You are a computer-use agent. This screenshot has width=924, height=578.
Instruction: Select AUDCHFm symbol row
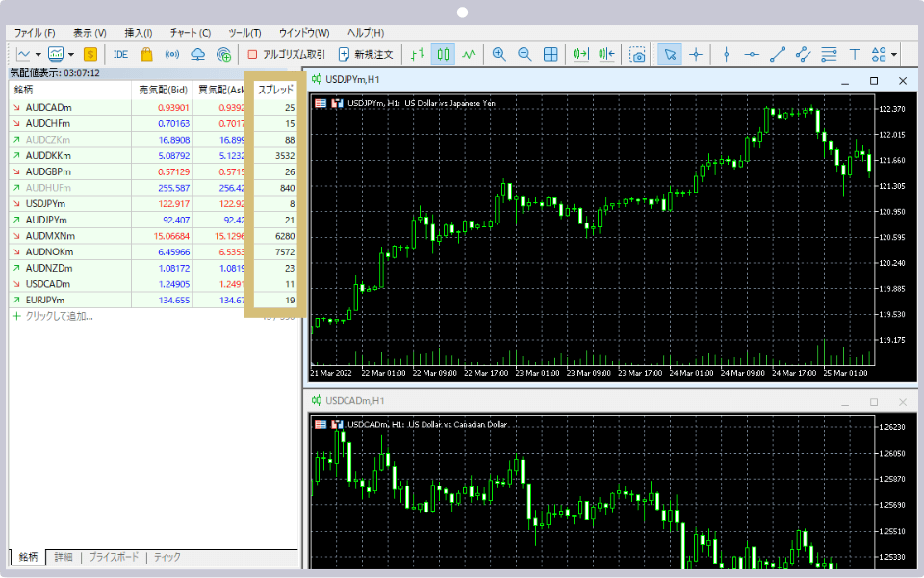[x=153, y=123]
